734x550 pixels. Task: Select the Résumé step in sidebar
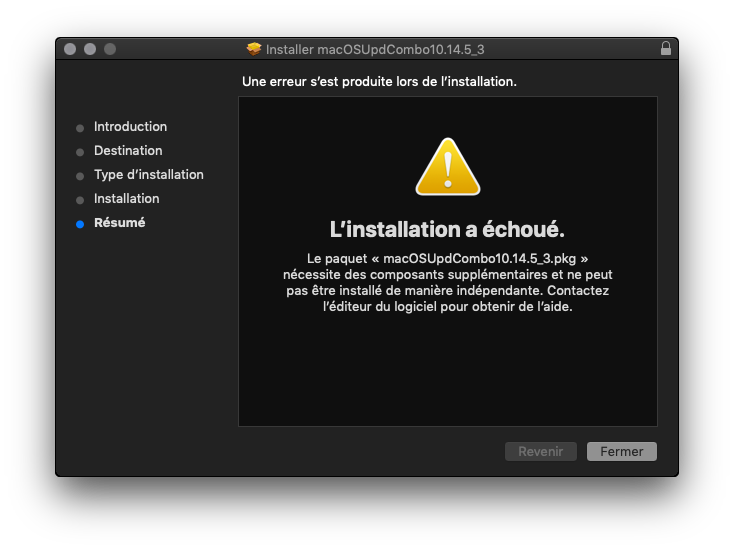tap(119, 222)
